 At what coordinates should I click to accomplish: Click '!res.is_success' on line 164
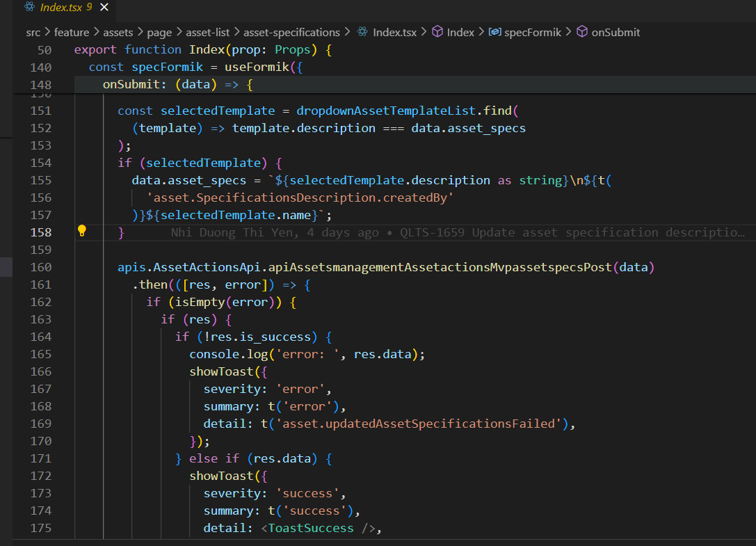pyautogui.click(x=257, y=337)
